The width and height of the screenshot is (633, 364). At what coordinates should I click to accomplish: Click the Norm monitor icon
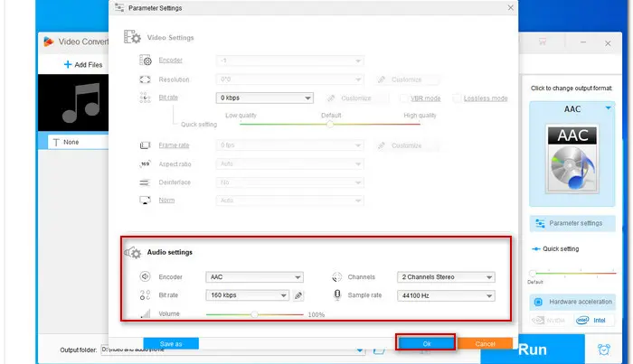pos(145,200)
